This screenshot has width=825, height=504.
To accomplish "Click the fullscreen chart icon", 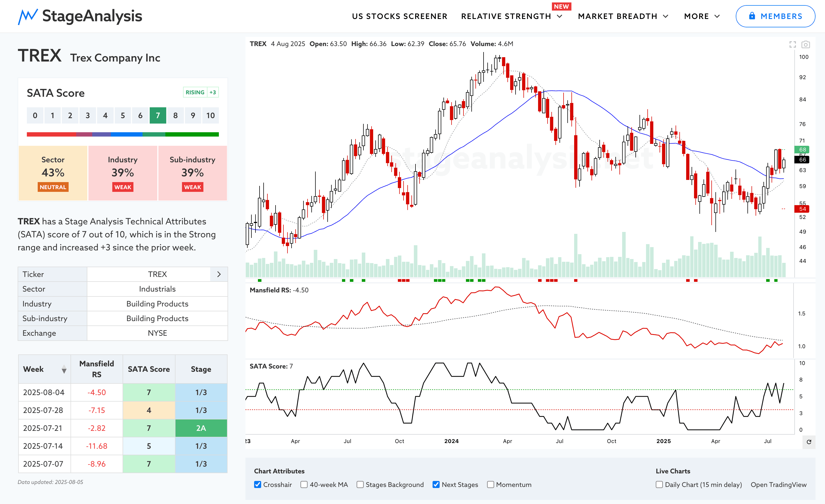I will point(792,44).
